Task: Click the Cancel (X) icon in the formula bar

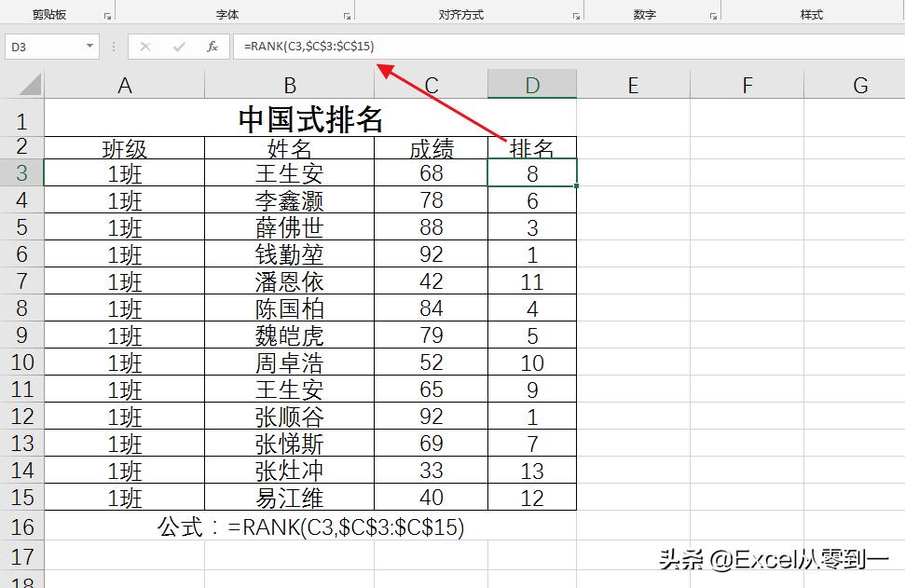Action: tap(144, 45)
